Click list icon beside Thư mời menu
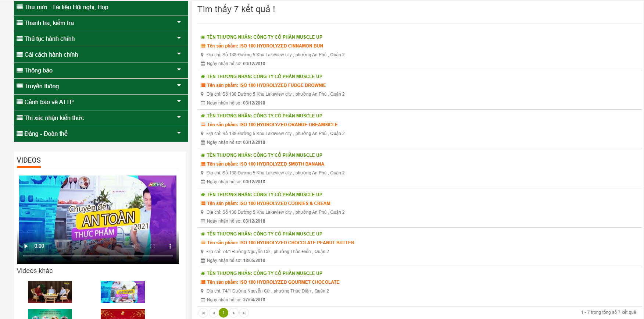644x319 pixels. 20,7
